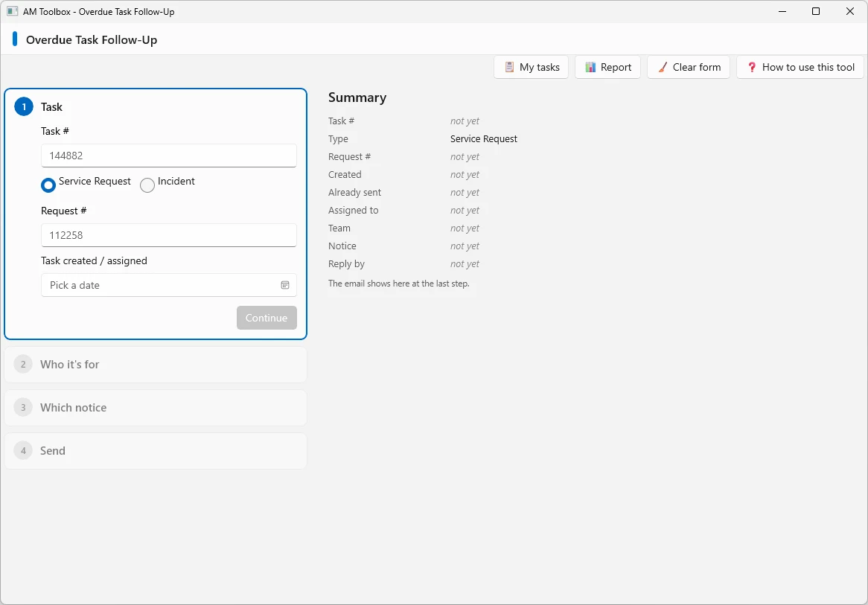Click the step 1 Task number badge
This screenshot has width=868, height=605.
click(24, 107)
